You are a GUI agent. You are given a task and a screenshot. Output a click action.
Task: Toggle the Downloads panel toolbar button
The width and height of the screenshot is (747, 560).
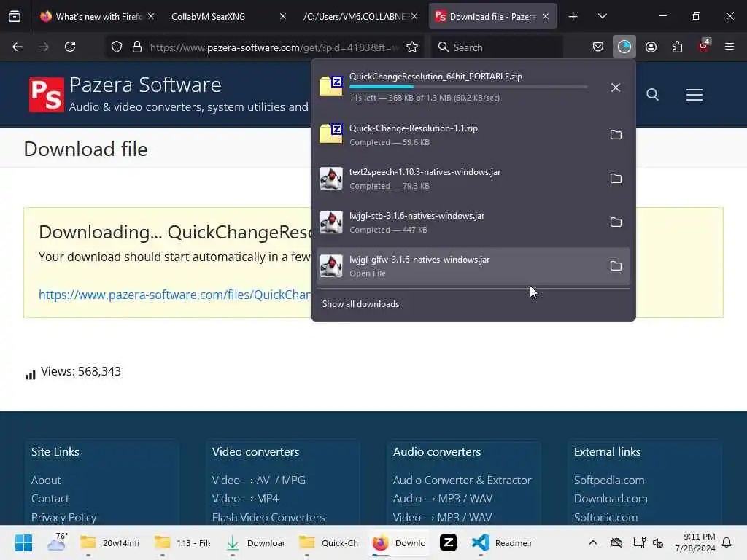(624, 47)
